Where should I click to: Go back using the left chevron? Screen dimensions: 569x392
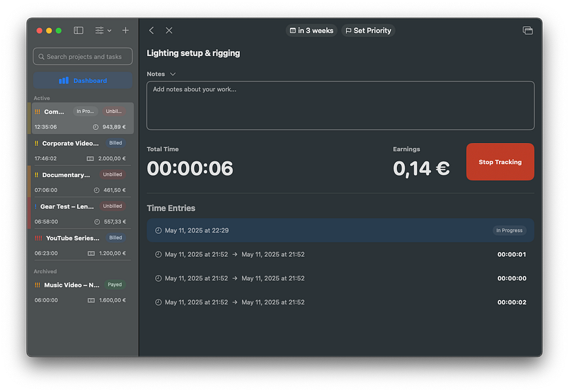(152, 31)
